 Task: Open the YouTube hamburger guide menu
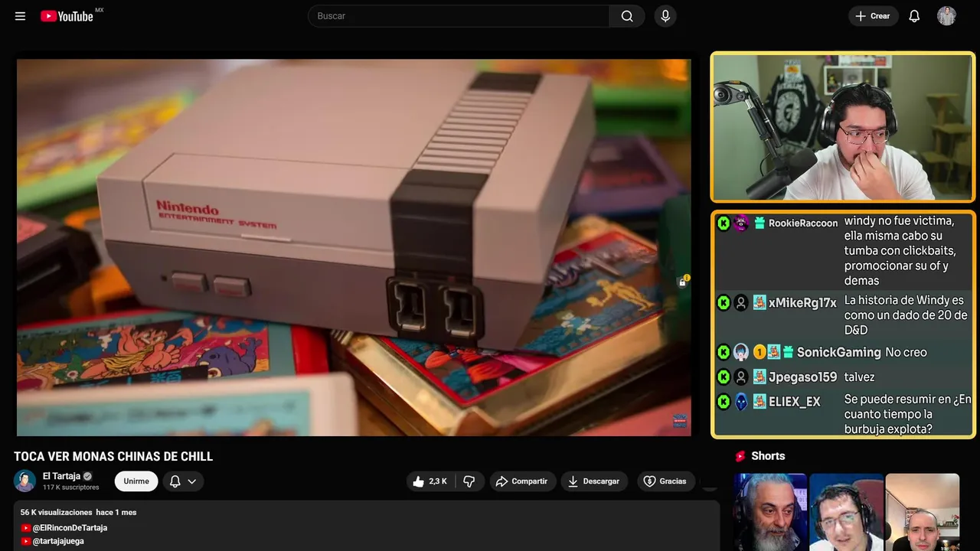[20, 16]
